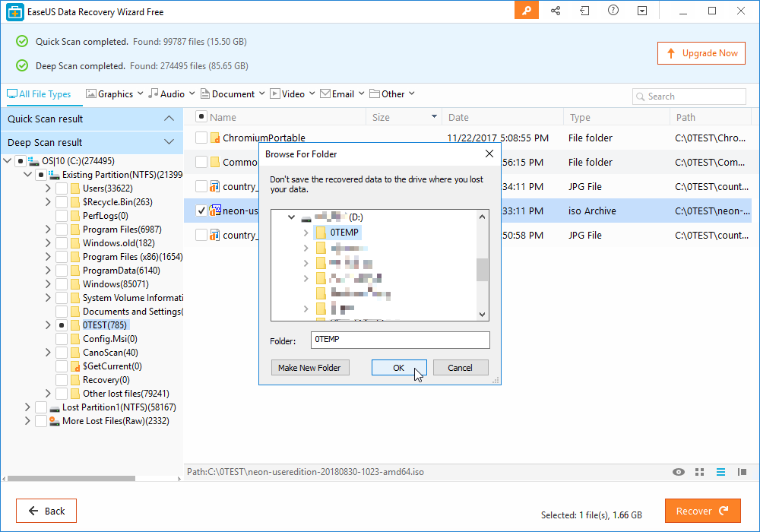Switch to large icons grid view
This screenshot has width=760, height=532.
[699, 472]
